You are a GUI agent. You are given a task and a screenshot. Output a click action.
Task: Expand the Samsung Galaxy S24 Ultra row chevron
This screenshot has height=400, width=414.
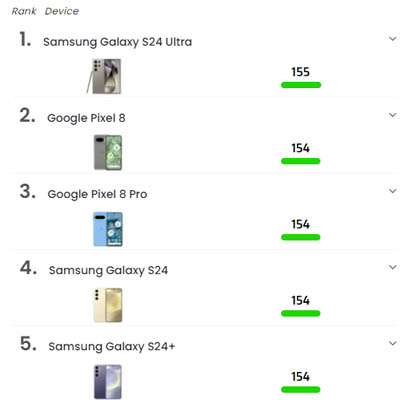point(393,39)
